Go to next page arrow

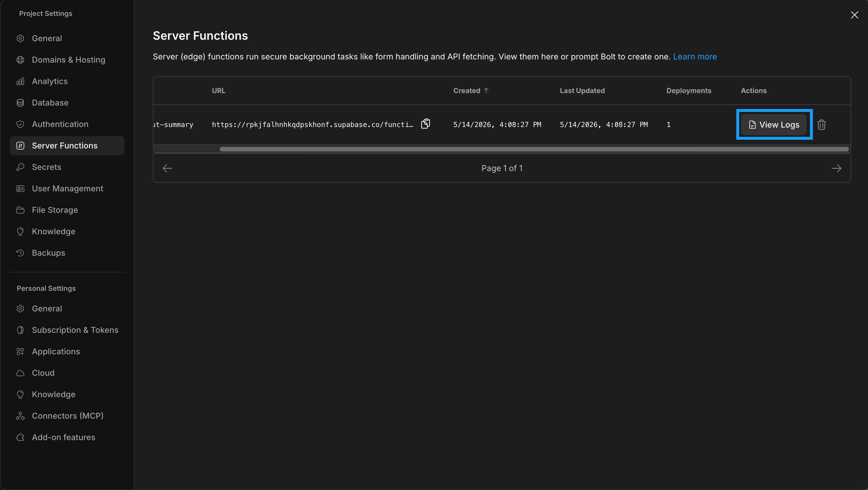[x=836, y=168]
